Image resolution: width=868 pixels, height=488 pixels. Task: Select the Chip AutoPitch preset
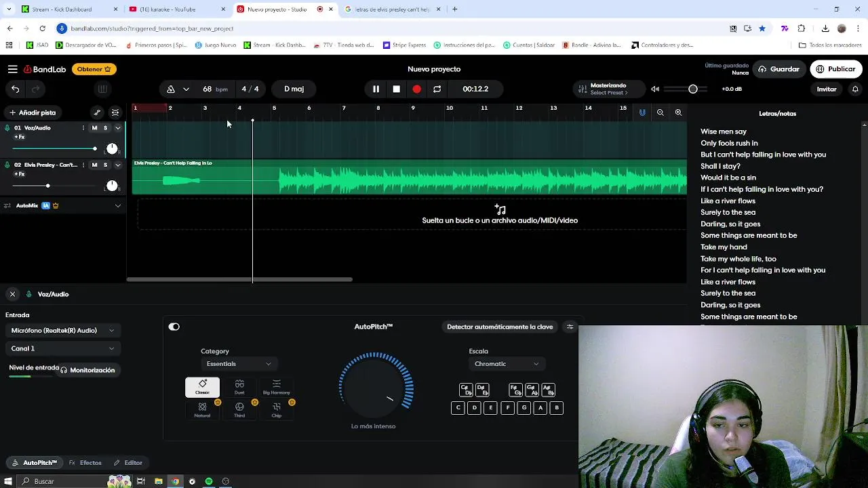click(x=276, y=410)
